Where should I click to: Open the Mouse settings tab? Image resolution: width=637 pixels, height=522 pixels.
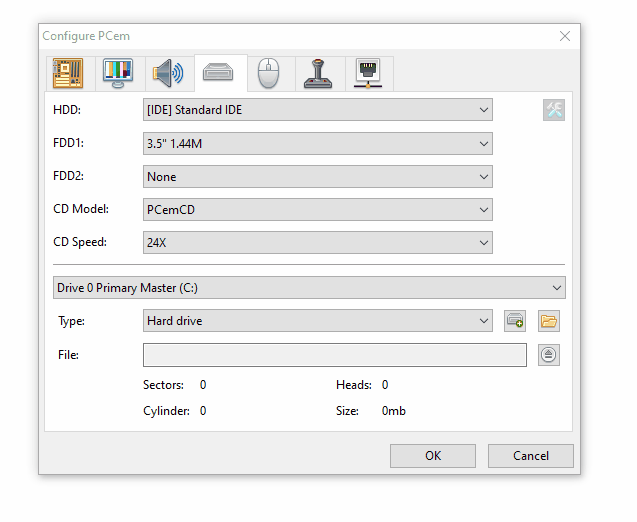point(269,73)
